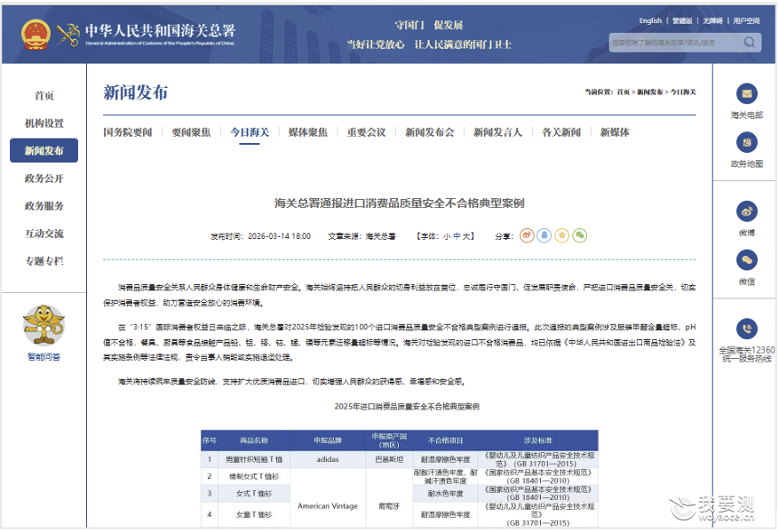Select 新闻发布 in left navigation
Image resolution: width=779 pixels, height=532 pixels.
[x=44, y=150]
